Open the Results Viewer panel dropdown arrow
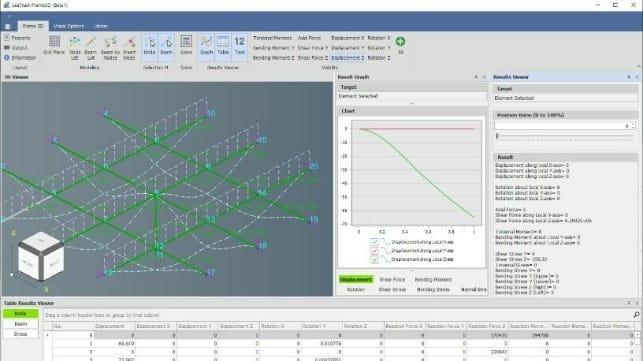Image resolution: width=643 pixels, height=361 pixels. coord(629,77)
